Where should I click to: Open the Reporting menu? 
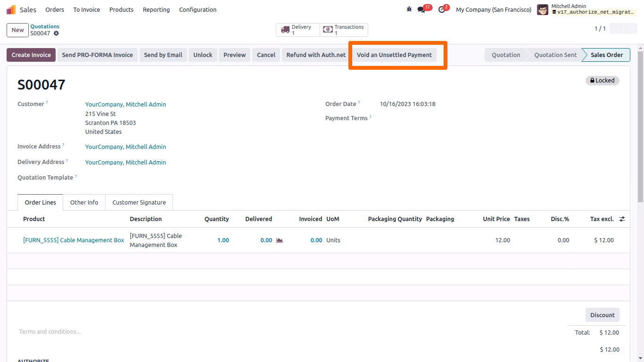pyautogui.click(x=156, y=9)
